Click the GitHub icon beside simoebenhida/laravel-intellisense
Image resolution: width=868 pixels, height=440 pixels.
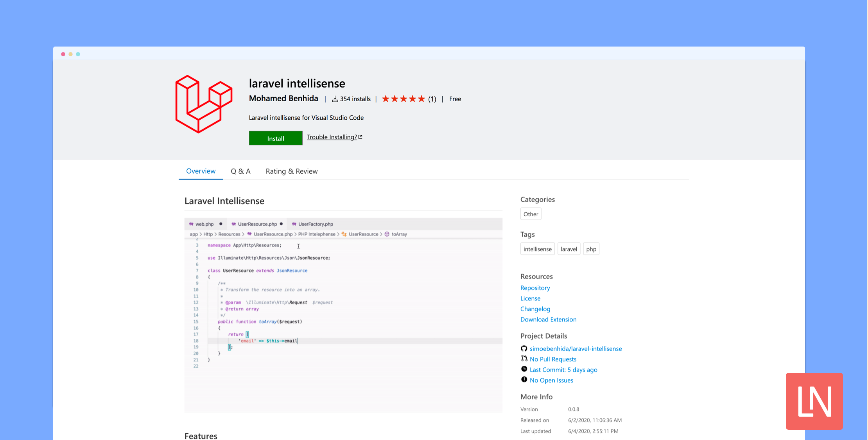point(524,348)
